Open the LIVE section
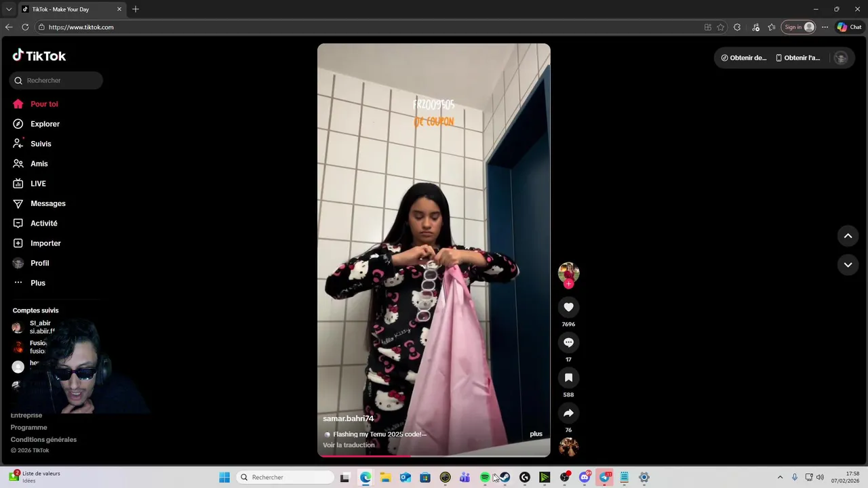868x488 pixels. point(30,184)
